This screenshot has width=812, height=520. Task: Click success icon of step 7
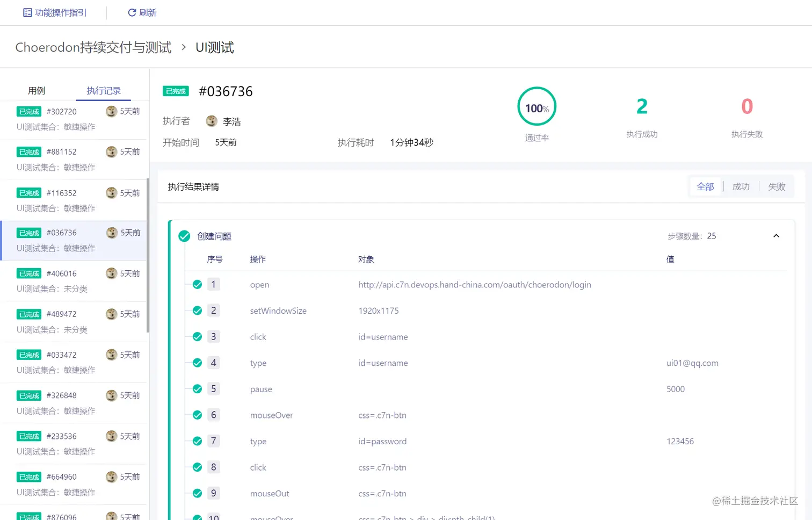(x=197, y=441)
